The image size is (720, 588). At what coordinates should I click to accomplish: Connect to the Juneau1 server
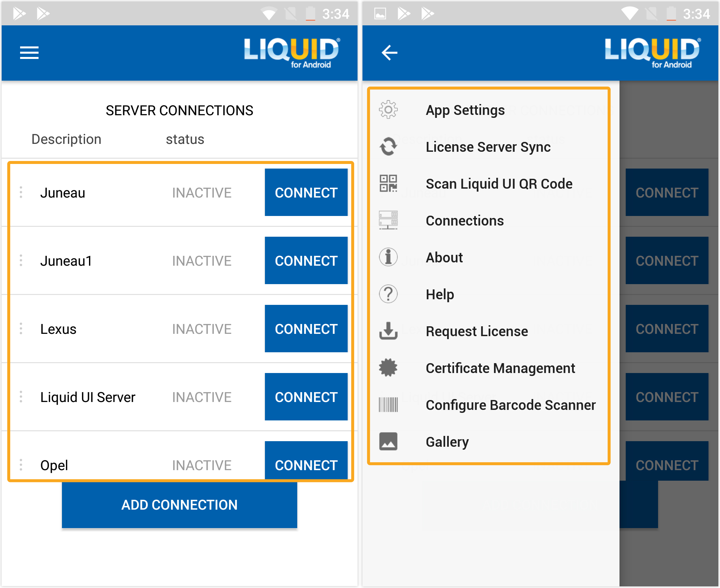coord(306,260)
